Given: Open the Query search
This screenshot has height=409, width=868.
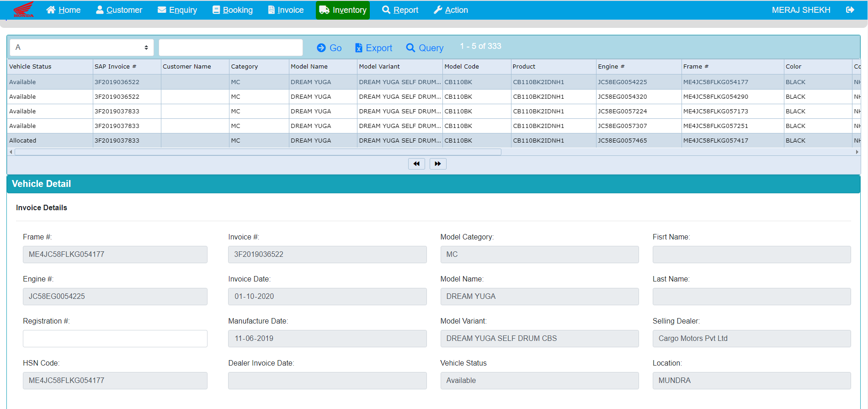Looking at the screenshot, I should [425, 48].
